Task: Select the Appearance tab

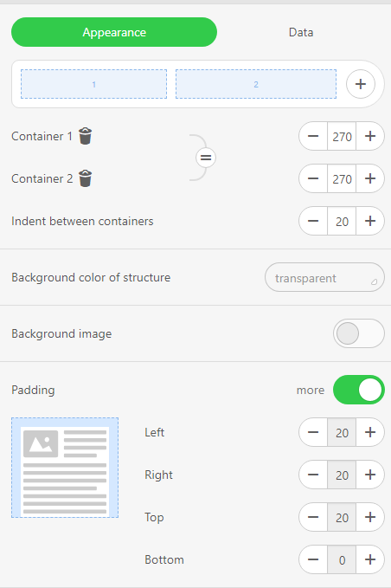Action: [x=114, y=32]
